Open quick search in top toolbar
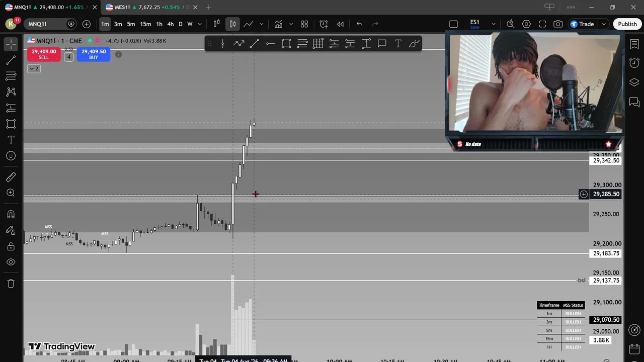This screenshot has height=362, width=644. coord(510,24)
